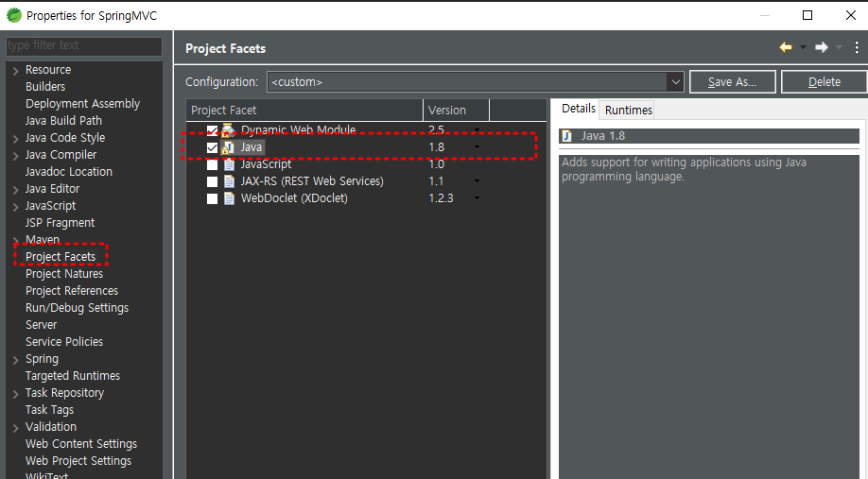Expand the Spring tree node

point(15,360)
